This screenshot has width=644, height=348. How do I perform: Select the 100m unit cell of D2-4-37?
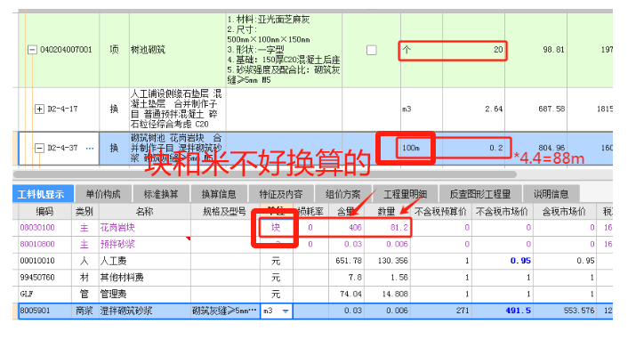coord(411,148)
